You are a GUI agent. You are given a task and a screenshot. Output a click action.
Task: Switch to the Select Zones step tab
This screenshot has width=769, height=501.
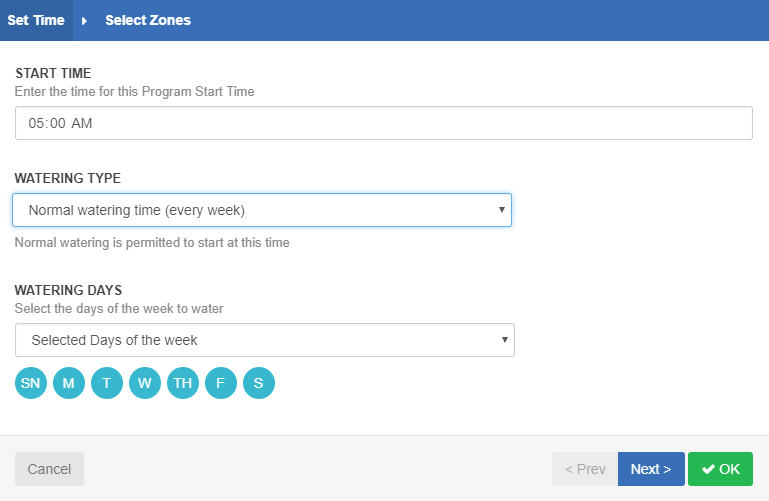(x=148, y=20)
